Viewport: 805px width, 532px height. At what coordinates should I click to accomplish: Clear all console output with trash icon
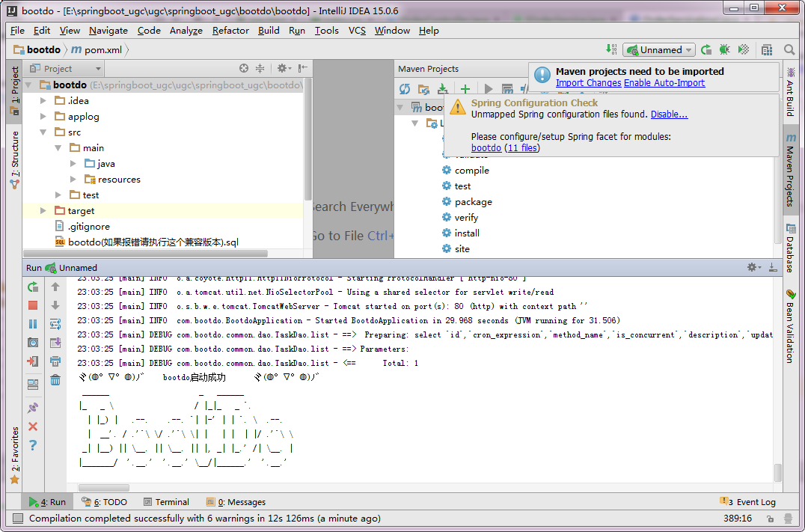click(x=55, y=380)
